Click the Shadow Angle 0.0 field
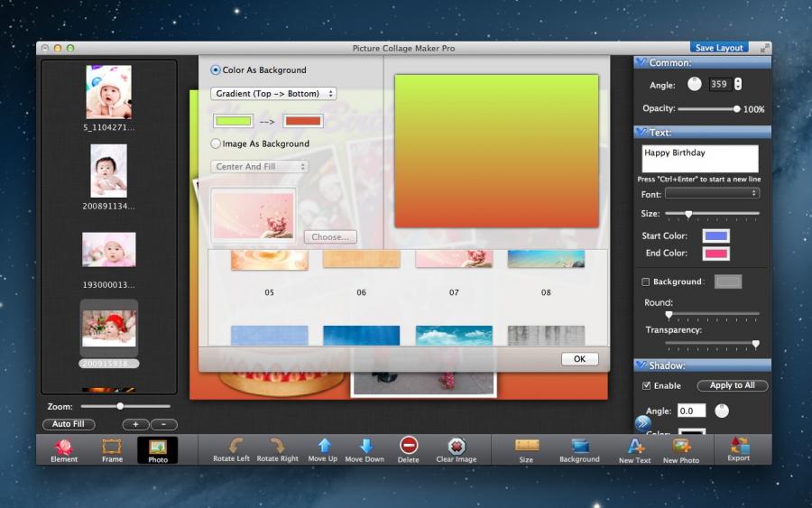812x508 pixels. pos(691,411)
